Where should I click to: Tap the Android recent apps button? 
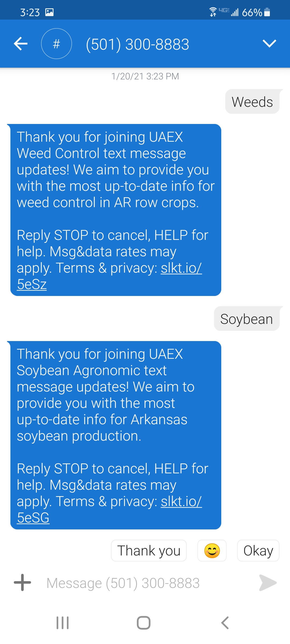tap(63, 623)
